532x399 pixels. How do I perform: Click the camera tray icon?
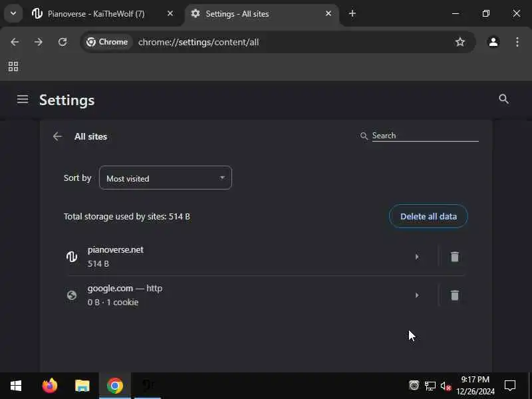coord(414,386)
